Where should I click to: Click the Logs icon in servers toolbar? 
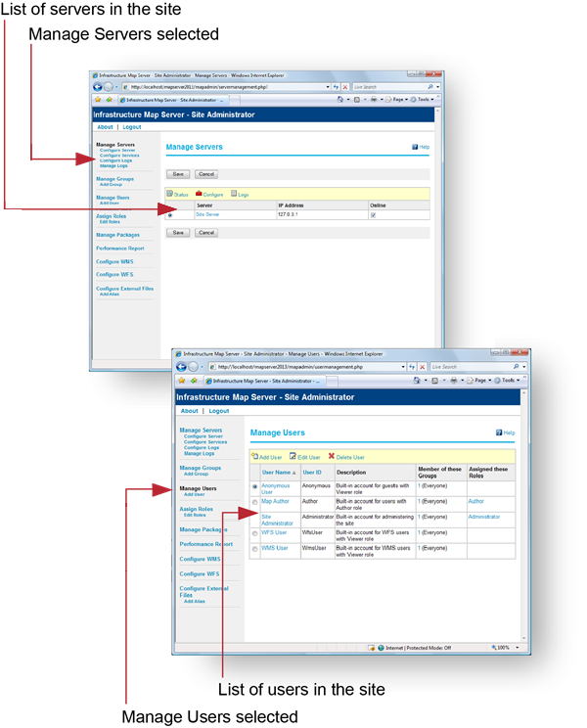234,194
